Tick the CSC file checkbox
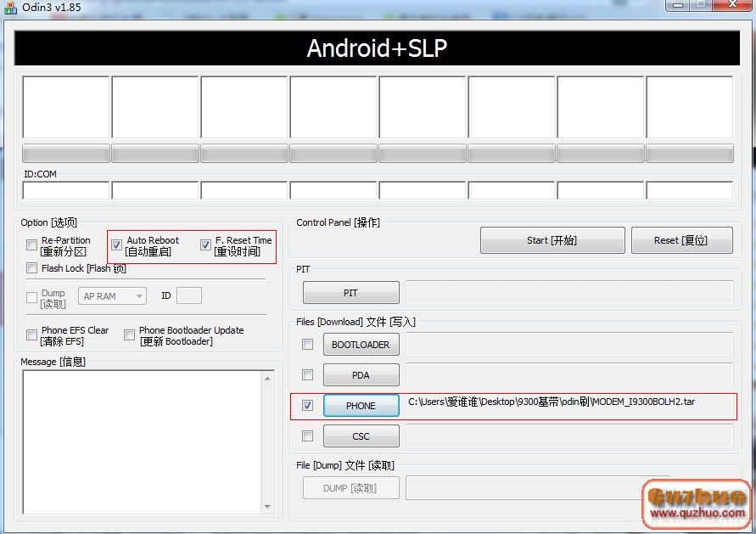The image size is (756, 534). point(308,436)
